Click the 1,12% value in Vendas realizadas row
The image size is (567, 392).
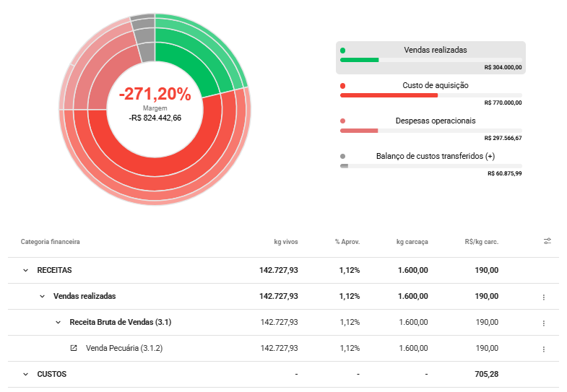point(350,296)
